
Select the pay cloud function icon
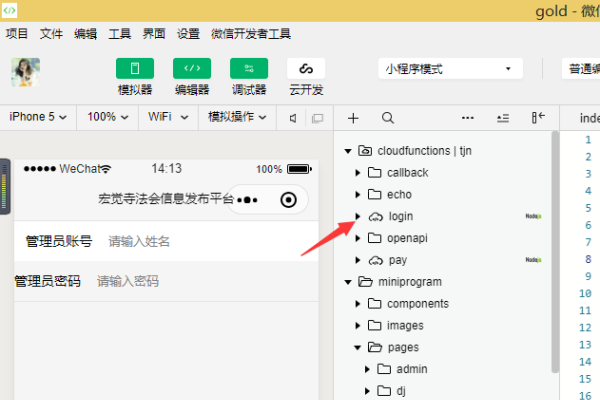(x=375, y=261)
